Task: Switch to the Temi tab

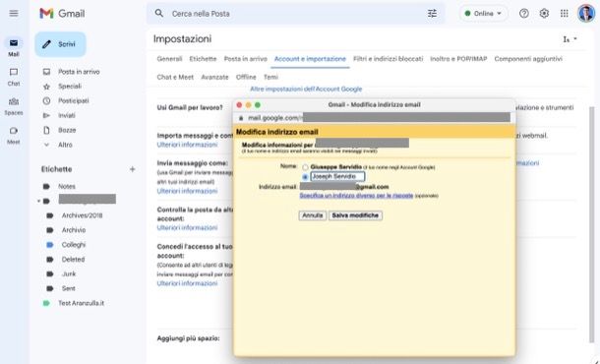Action: click(270, 77)
